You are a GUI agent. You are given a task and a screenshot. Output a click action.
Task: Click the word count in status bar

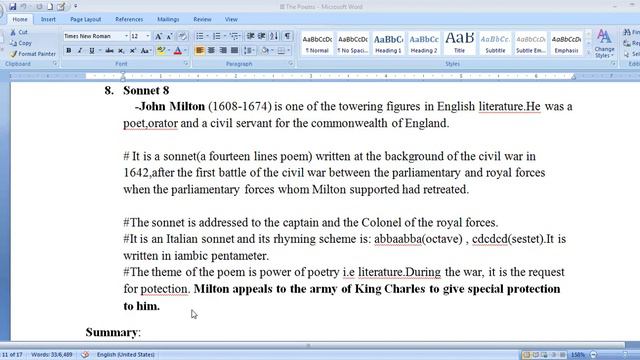52,355
